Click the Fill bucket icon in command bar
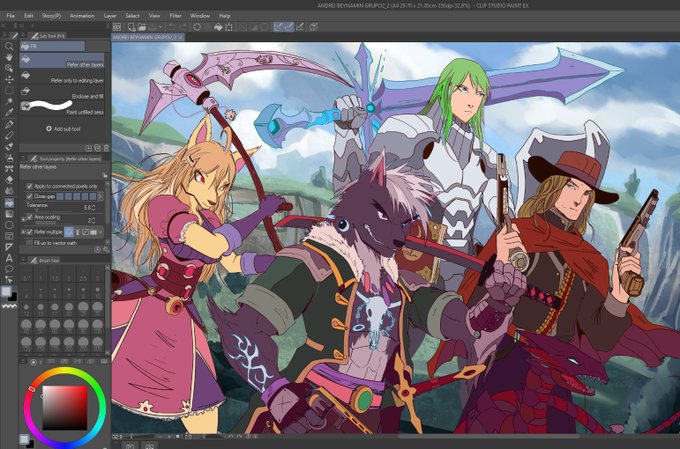 pos(218,27)
